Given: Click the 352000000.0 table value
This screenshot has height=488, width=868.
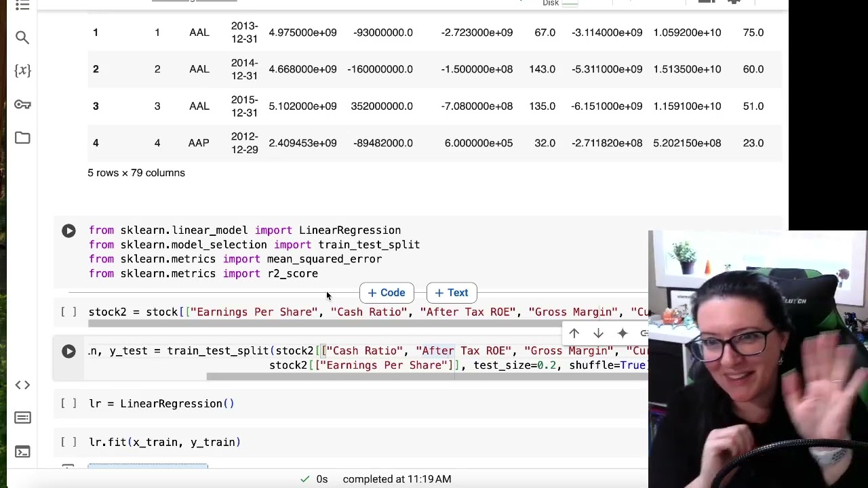Looking at the screenshot, I should pos(382,106).
